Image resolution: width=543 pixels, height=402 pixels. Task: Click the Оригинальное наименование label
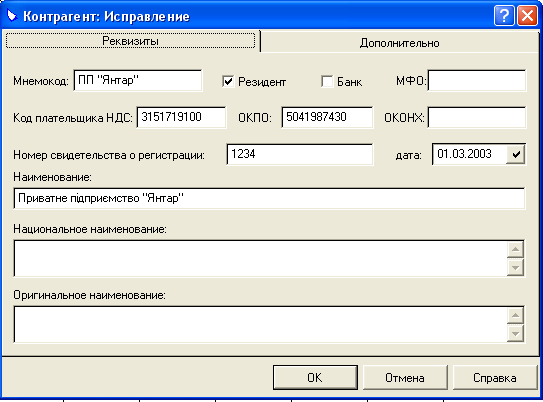pos(89,295)
